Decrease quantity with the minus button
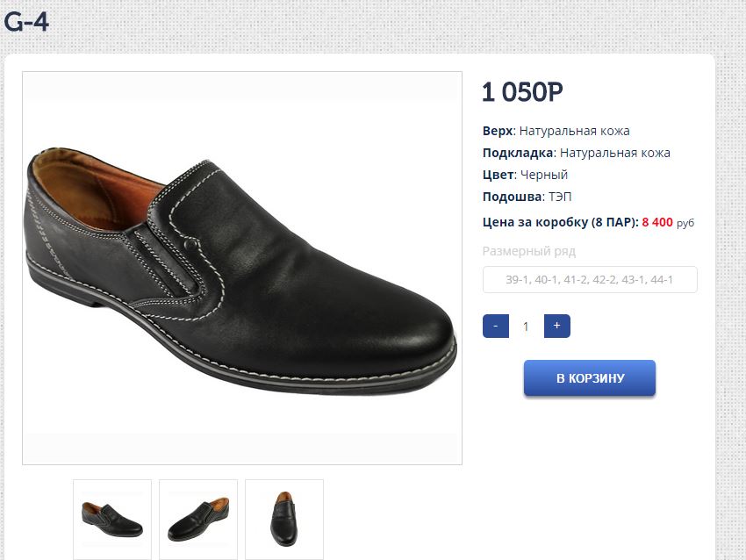Viewport: 746px width, 560px height. coord(495,326)
